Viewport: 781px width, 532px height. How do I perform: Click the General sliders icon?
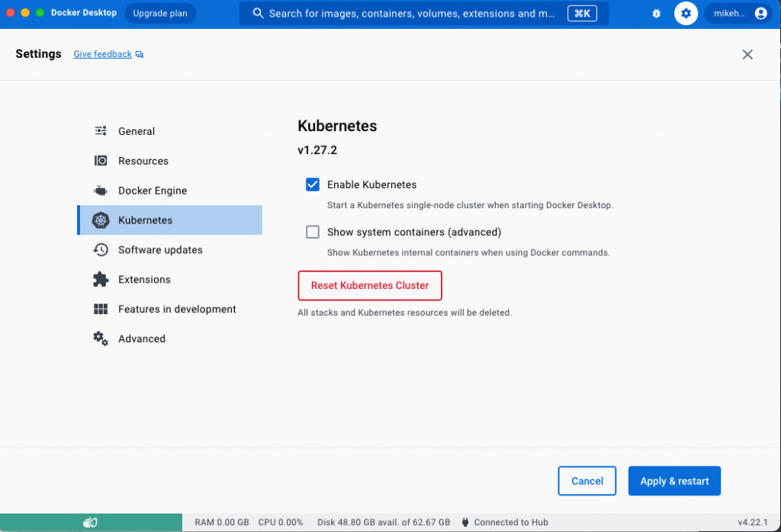click(x=101, y=131)
